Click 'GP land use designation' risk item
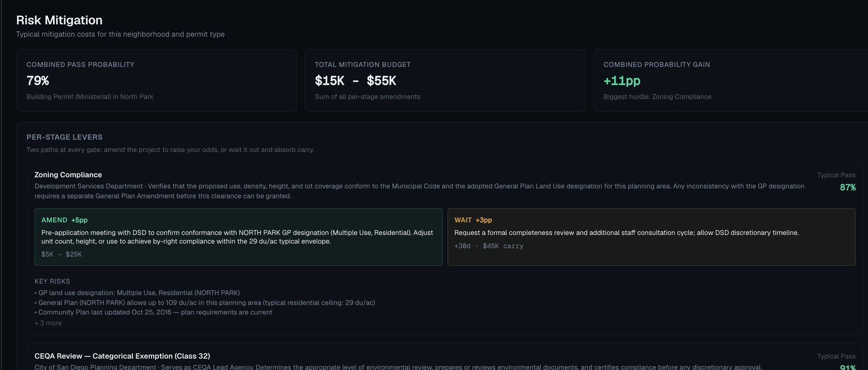The width and height of the screenshot is (868, 370). coord(137,293)
